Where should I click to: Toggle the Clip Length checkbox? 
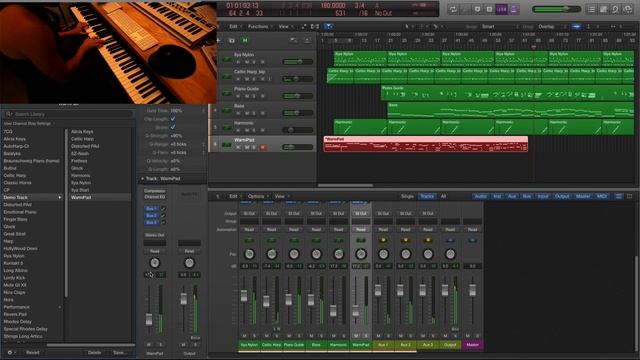point(173,119)
